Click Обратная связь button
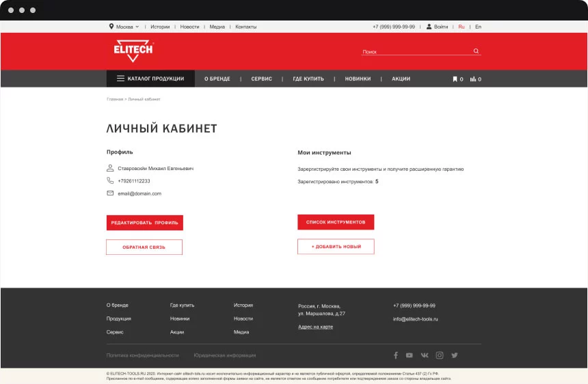Viewport: 588px width, 384px height. (x=144, y=247)
